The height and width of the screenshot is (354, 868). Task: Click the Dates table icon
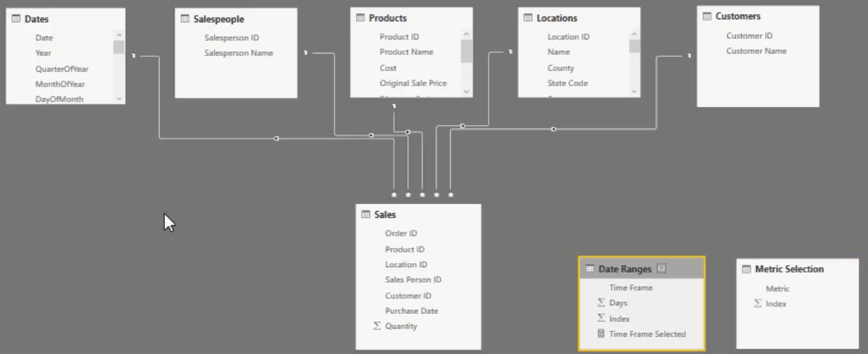coord(16,19)
